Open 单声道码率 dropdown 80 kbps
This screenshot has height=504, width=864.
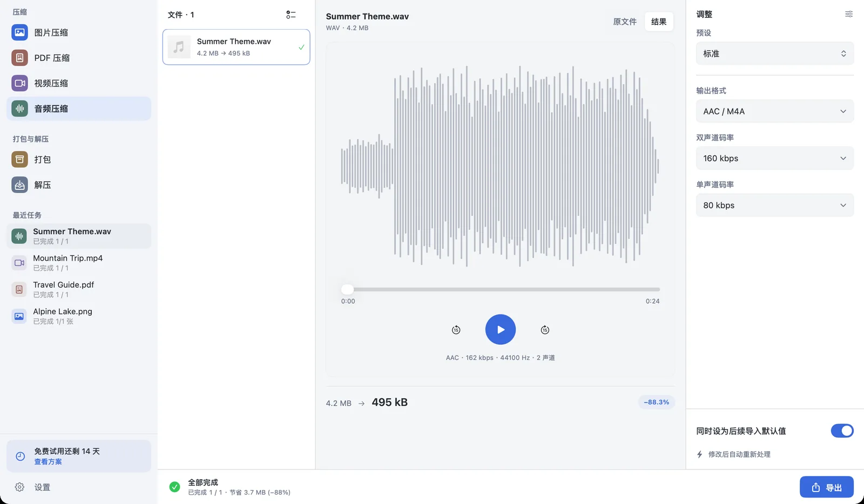coord(775,205)
